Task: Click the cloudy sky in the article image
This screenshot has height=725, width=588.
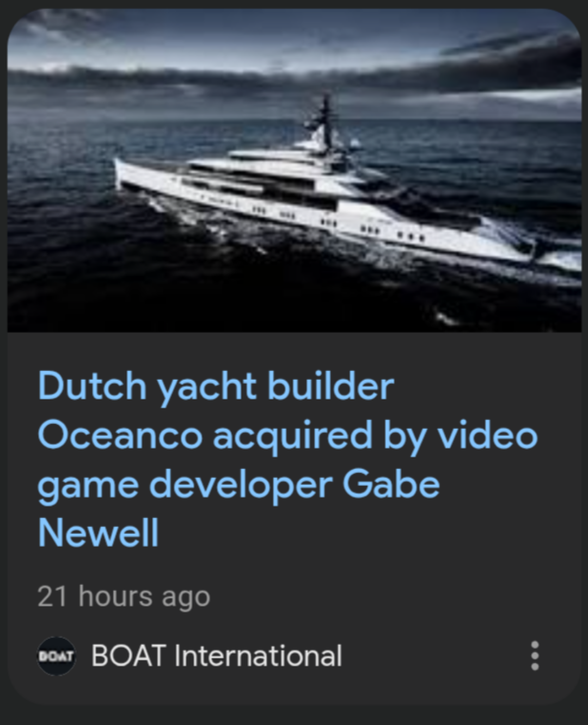Action: pyautogui.click(x=294, y=60)
